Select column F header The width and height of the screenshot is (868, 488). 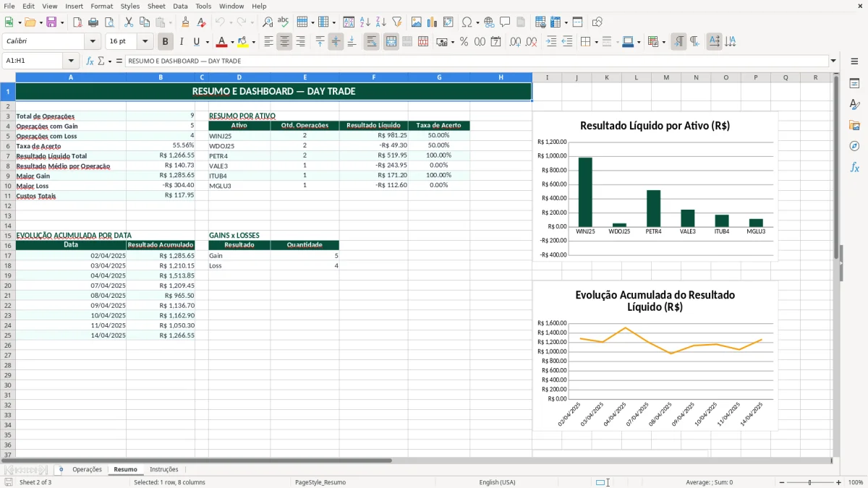click(x=374, y=77)
